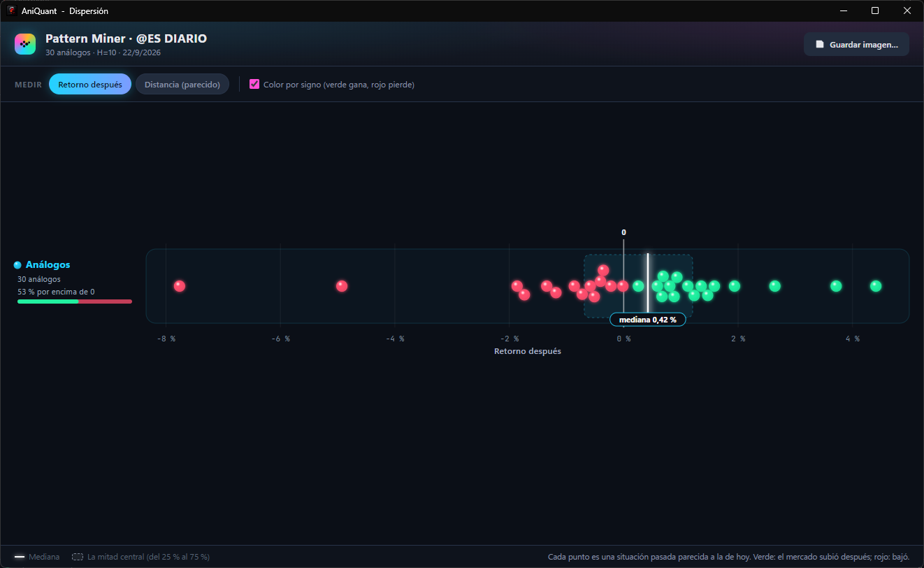Minimize the AniQuant window

844,10
